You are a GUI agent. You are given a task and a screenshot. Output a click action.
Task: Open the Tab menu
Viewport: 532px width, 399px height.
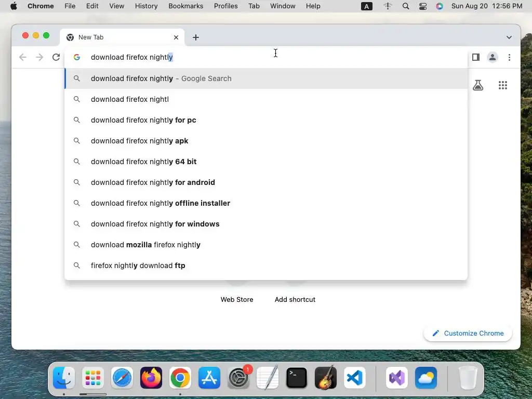click(254, 6)
